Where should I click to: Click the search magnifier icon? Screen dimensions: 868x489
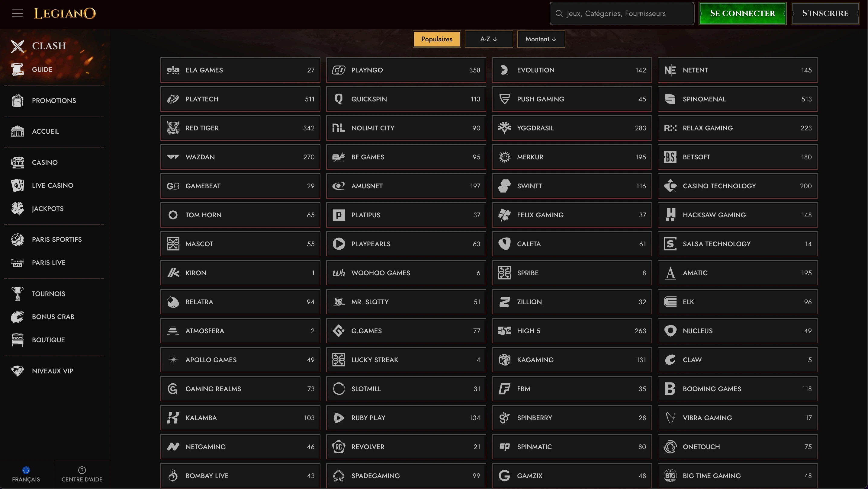point(559,14)
